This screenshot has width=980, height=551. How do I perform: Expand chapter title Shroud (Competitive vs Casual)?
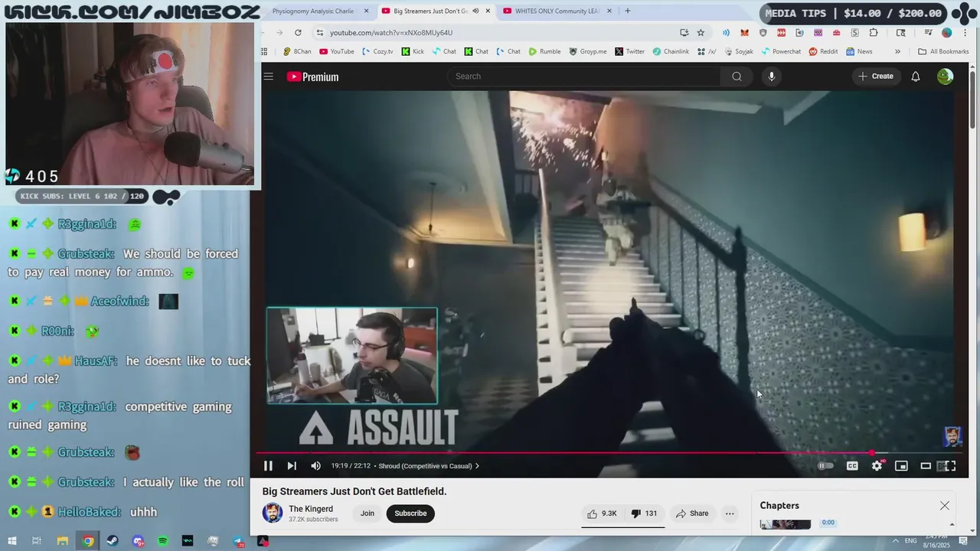click(429, 466)
